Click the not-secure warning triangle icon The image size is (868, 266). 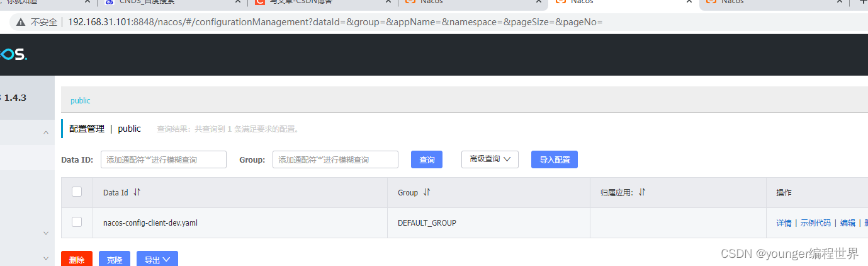coord(21,22)
